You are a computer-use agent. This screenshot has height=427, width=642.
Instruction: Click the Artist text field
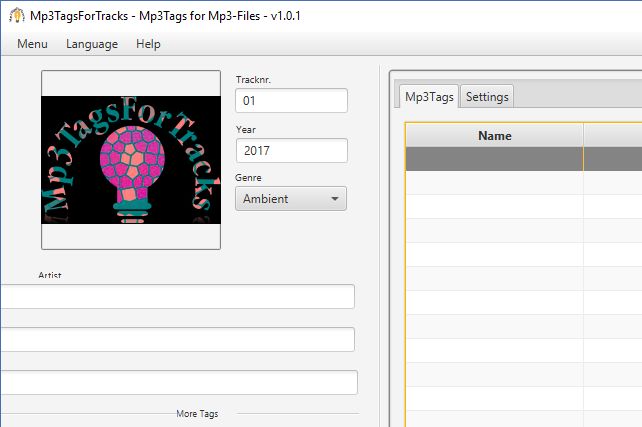pyautogui.click(x=177, y=296)
